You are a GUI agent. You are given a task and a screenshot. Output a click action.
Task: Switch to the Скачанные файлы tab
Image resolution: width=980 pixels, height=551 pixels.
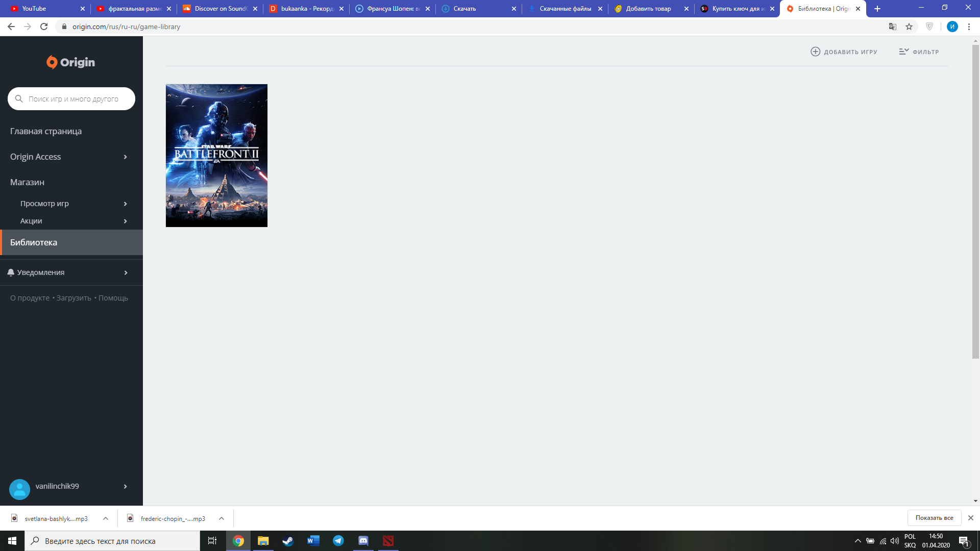pyautogui.click(x=565, y=9)
